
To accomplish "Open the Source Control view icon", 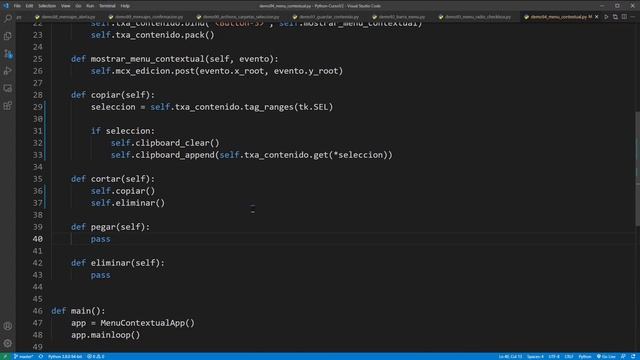I will pyautogui.click(x=7, y=53).
